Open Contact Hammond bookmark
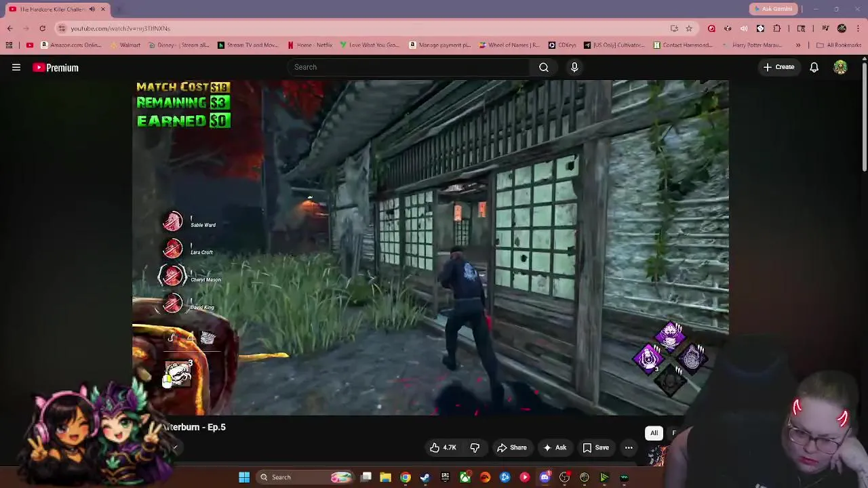Image resolution: width=868 pixels, height=488 pixels. click(683, 45)
